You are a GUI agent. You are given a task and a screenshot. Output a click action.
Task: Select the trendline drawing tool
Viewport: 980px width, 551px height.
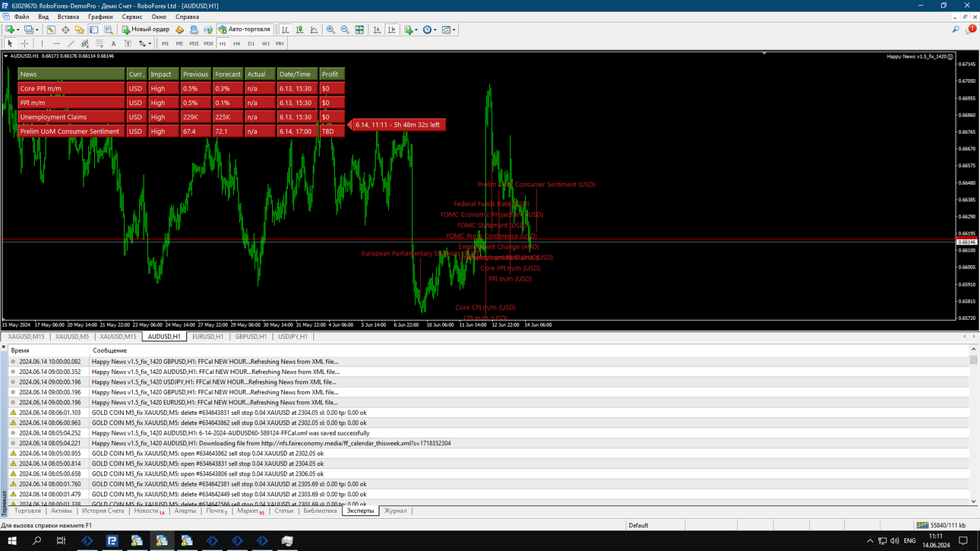(71, 43)
